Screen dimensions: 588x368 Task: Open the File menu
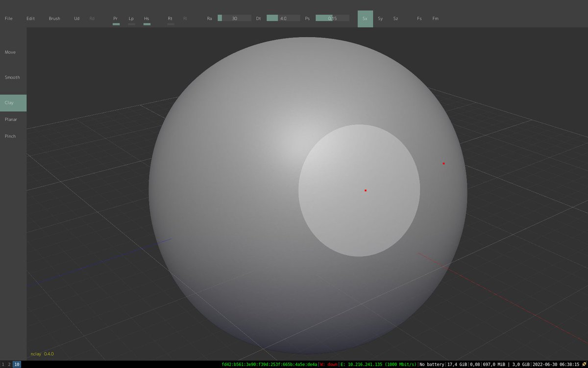(x=8, y=18)
